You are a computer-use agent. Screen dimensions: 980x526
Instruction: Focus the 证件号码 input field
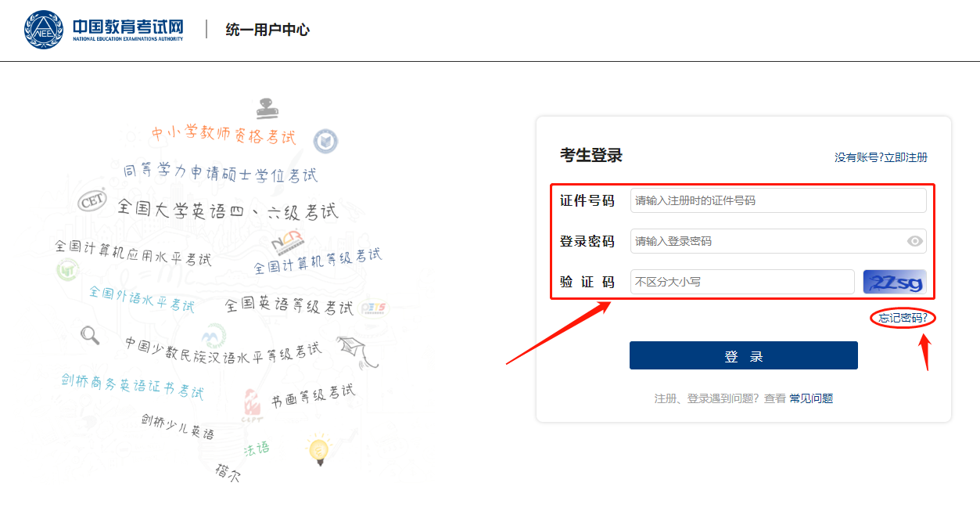point(778,200)
